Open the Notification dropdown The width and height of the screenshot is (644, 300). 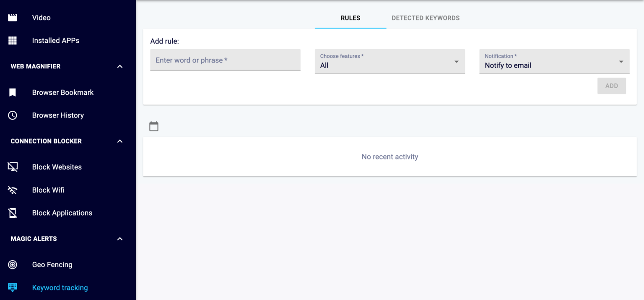pos(621,62)
